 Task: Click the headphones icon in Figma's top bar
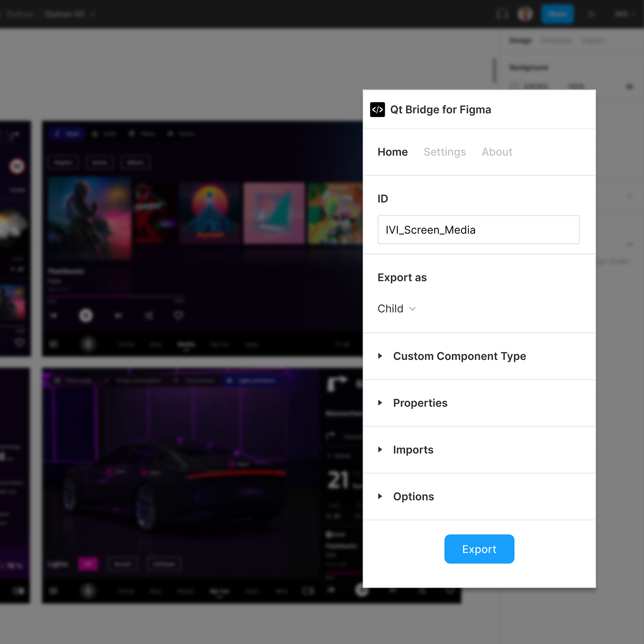coord(502,14)
